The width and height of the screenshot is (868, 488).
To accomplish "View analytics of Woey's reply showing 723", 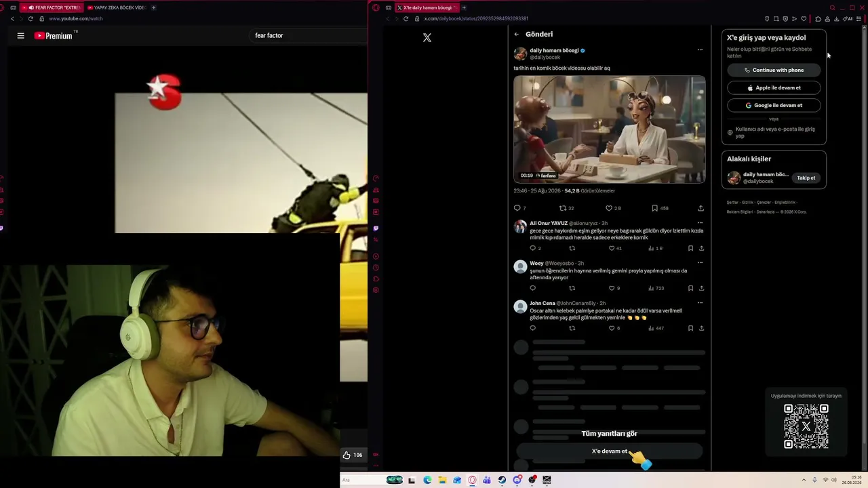I will tap(656, 288).
